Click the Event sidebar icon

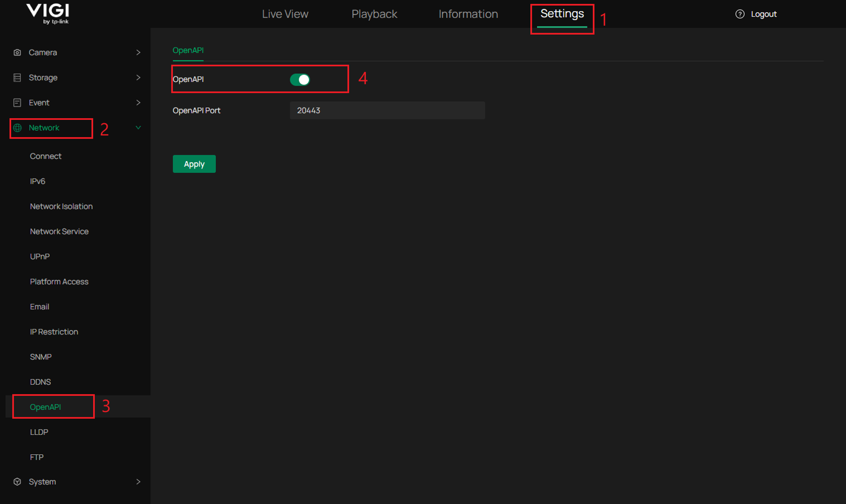point(17,103)
